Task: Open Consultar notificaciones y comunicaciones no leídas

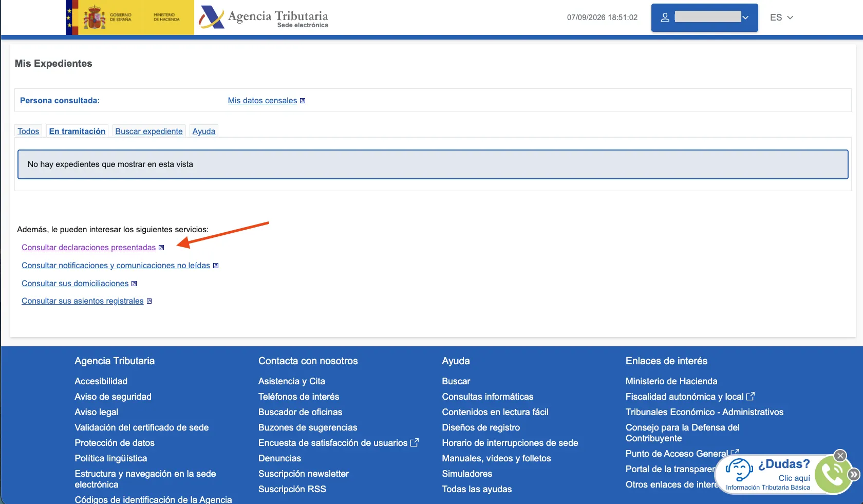Action: coord(116,266)
